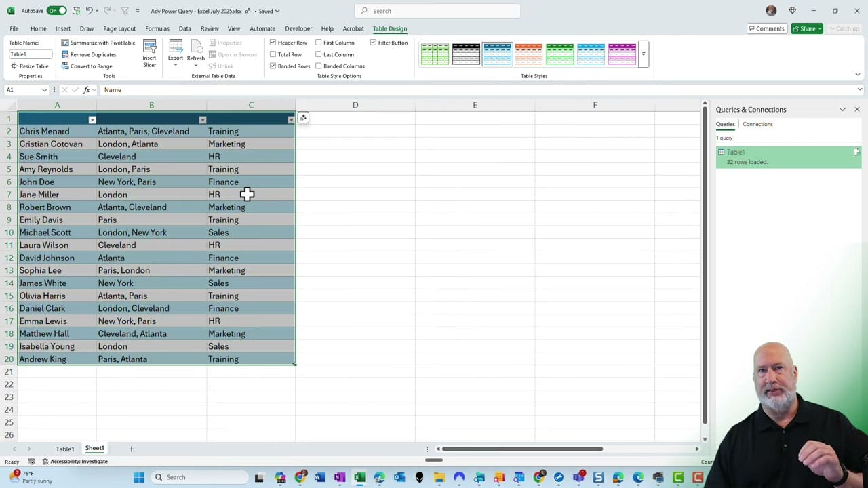Open the Formulas ribbon tab

tap(157, 28)
